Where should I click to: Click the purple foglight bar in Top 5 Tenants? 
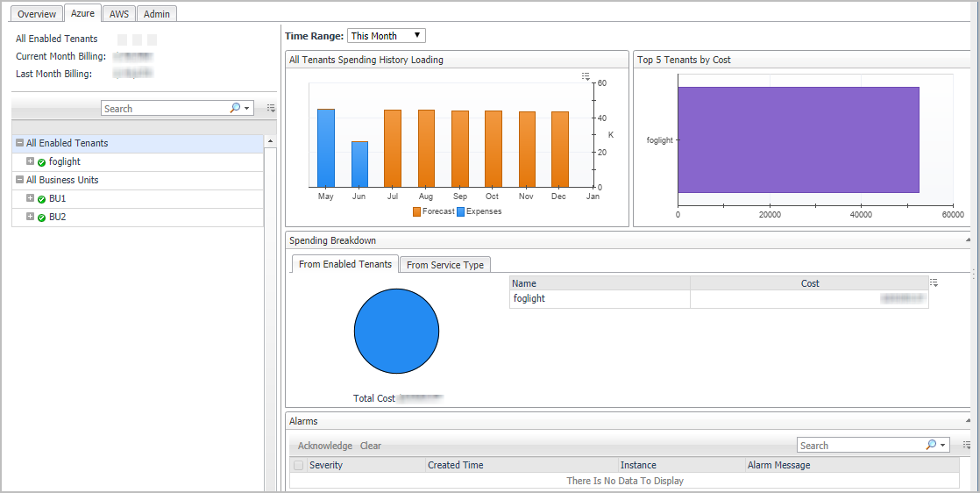click(798, 139)
